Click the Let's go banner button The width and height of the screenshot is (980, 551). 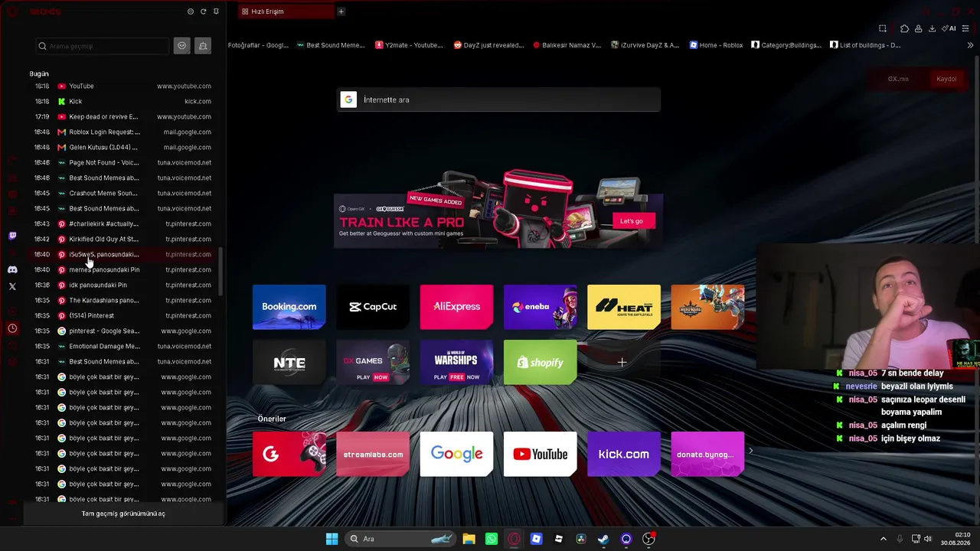(x=632, y=221)
